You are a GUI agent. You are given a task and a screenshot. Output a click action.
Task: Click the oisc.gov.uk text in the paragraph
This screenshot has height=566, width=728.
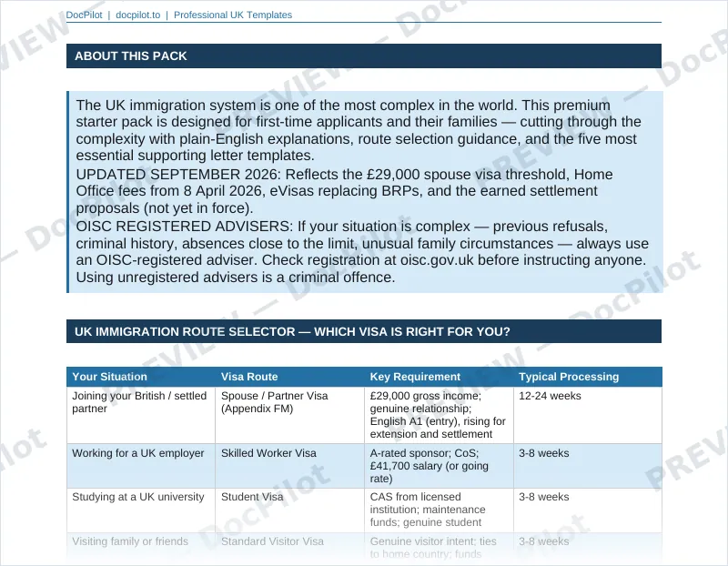click(437, 260)
